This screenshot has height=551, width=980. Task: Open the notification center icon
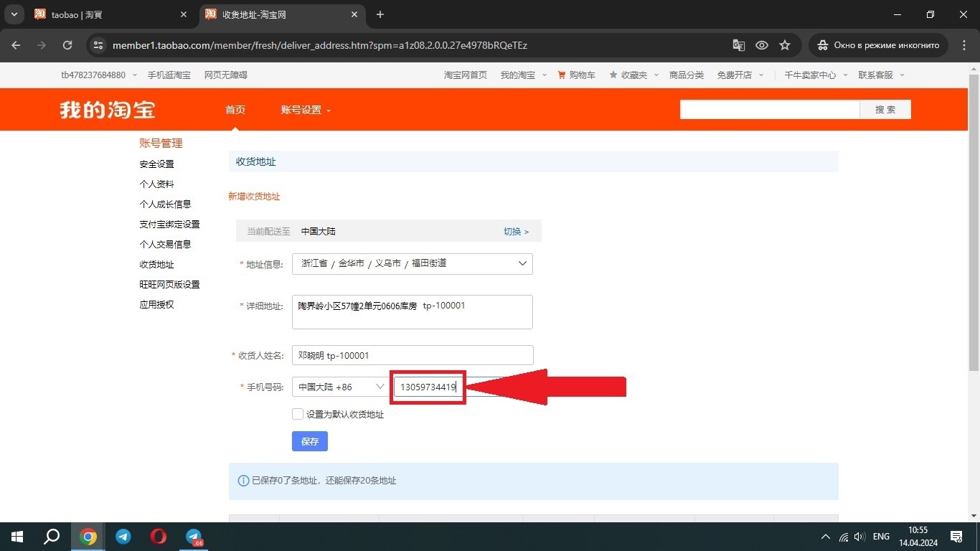(x=956, y=537)
